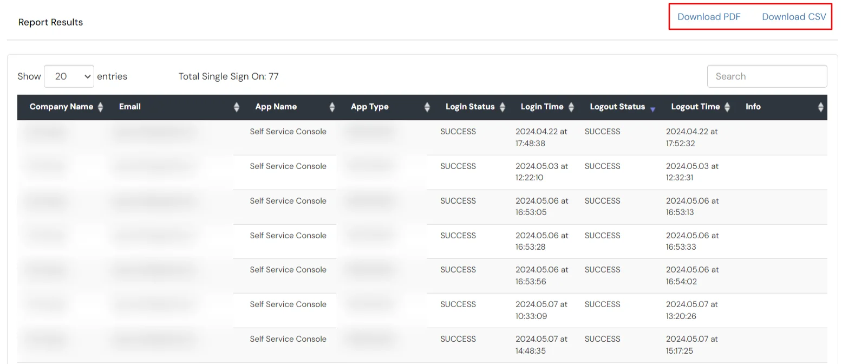Select login time 2024.05.06 at 16:53:56
The width and height of the screenshot is (868, 364).
pyautogui.click(x=542, y=276)
